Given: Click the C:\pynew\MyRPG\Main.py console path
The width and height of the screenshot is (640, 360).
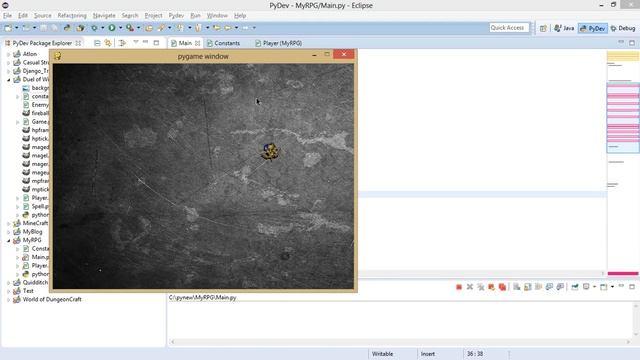Looking at the screenshot, I should tap(202, 298).
